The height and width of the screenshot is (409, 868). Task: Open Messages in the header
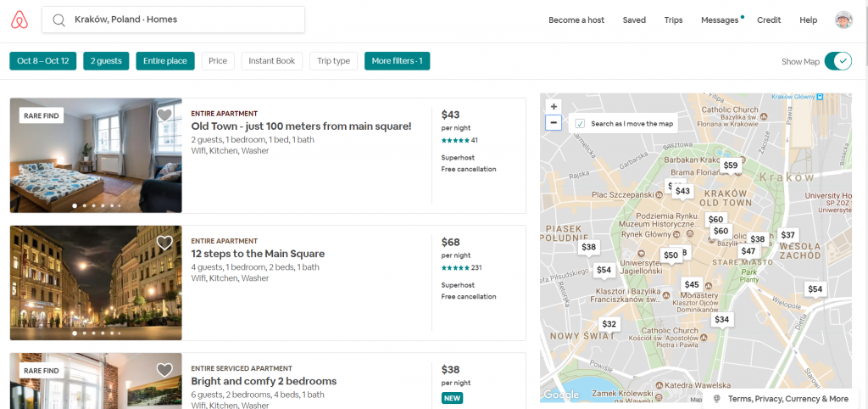pos(720,20)
